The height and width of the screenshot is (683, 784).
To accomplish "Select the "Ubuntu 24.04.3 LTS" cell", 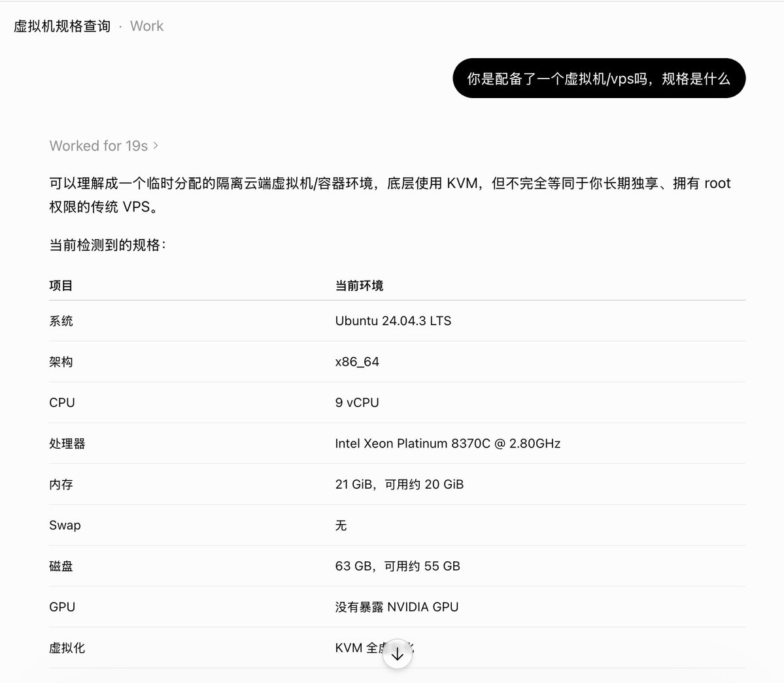I will 393,321.
